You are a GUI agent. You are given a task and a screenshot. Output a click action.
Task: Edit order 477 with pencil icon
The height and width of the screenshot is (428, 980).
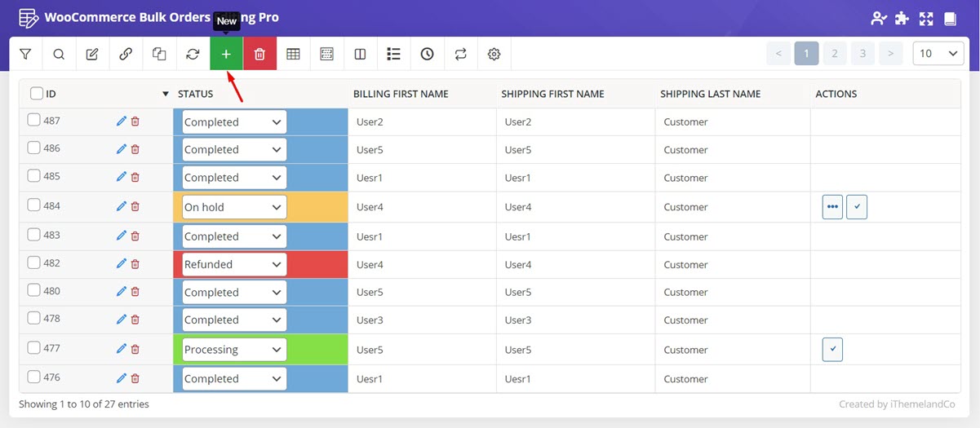pos(122,348)
